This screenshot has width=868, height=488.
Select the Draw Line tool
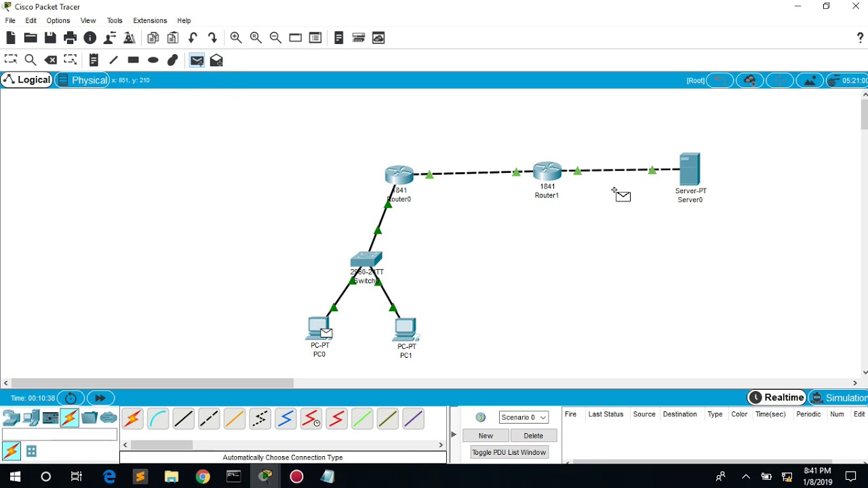coord(113,60)
